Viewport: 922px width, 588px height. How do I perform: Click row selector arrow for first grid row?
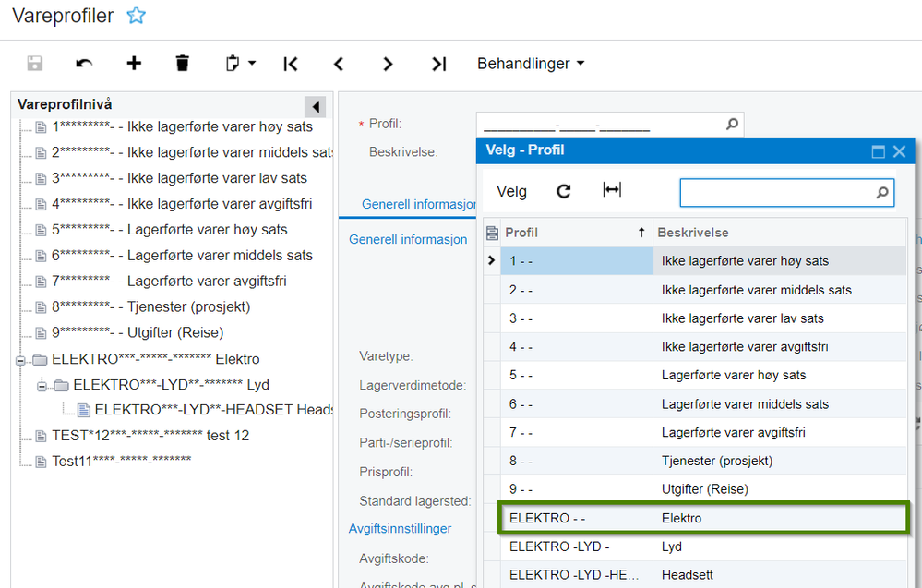[492, 260]
